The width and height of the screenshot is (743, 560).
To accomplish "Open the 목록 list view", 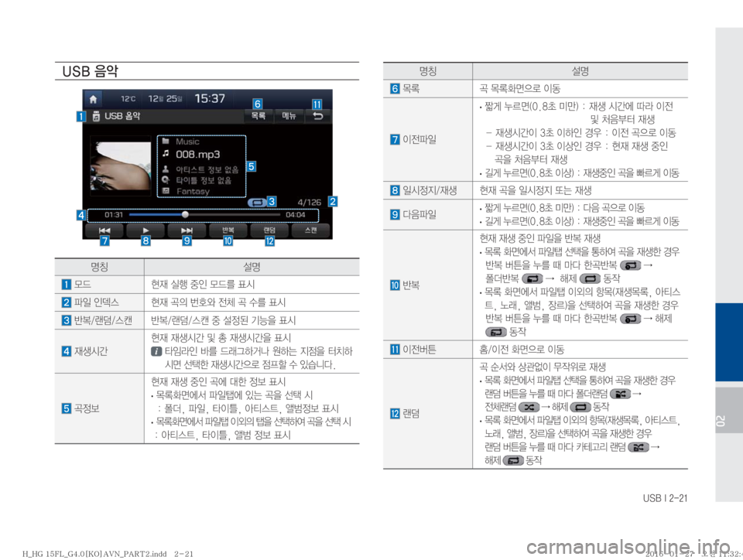I will click(x=259, y=116).
